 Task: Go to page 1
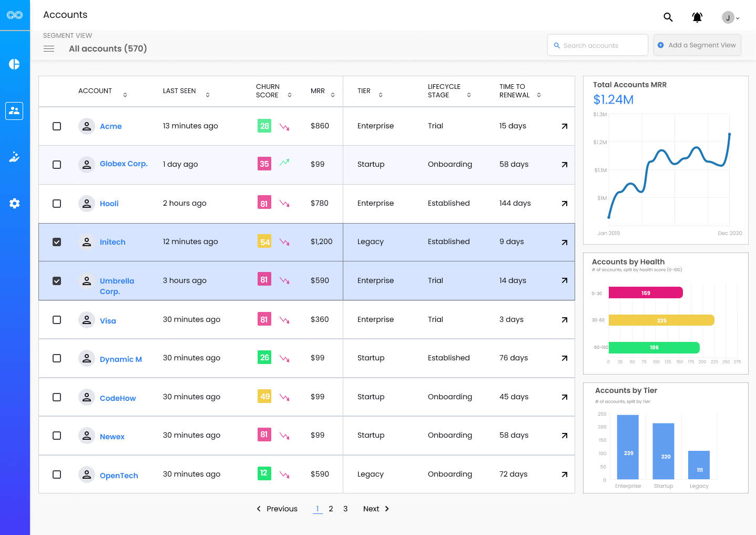click(x=318, y=509)
